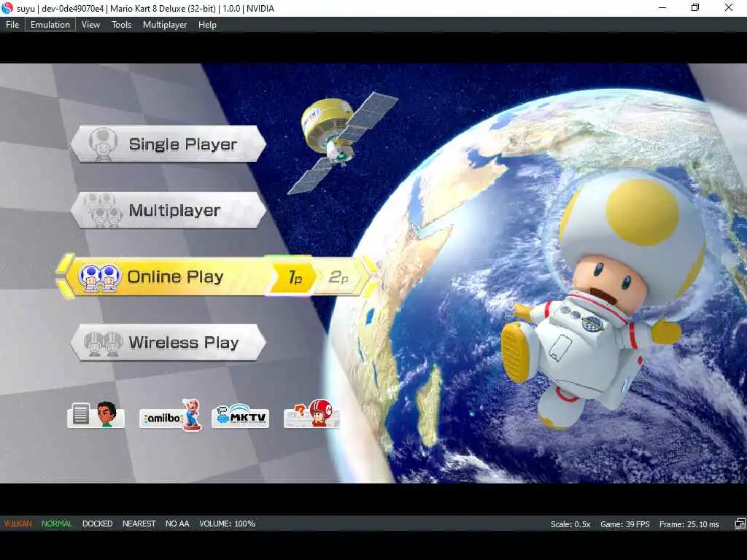Click the Scale: 0.5x status text
Viewport: 747px width, 560px height.
click(570, 524)
